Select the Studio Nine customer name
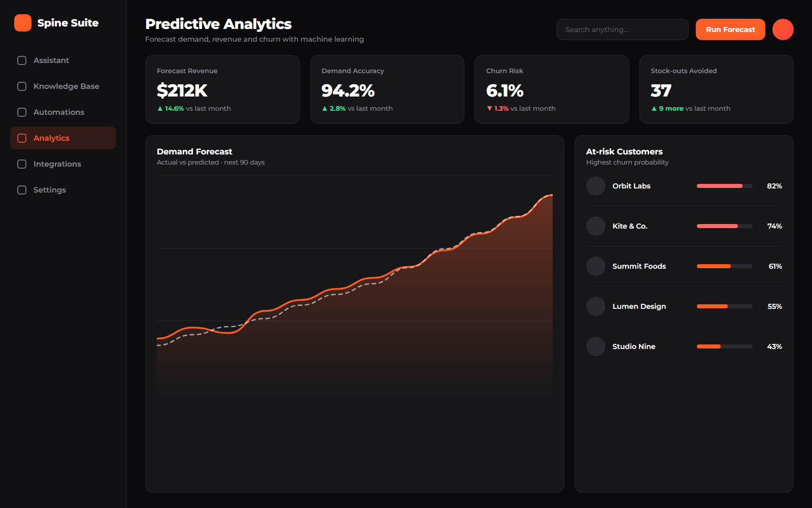This screenshot has height=508, width=812. point(634,346)
